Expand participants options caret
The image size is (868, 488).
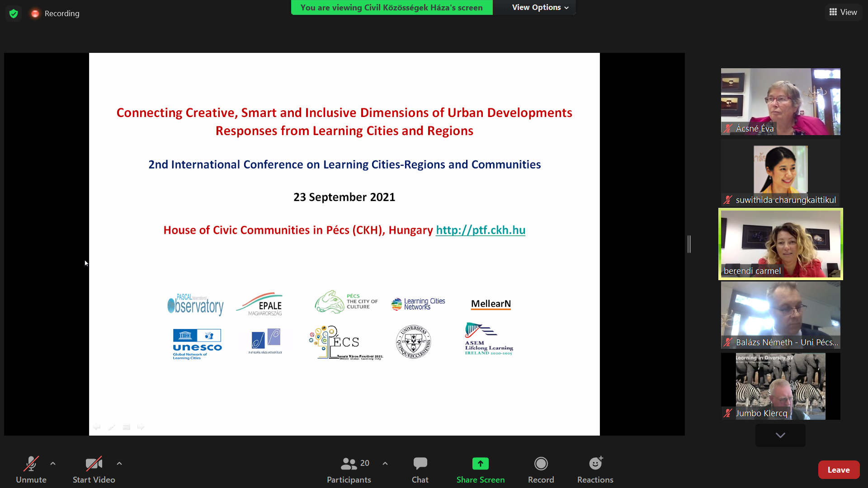(x=385, y=464)
